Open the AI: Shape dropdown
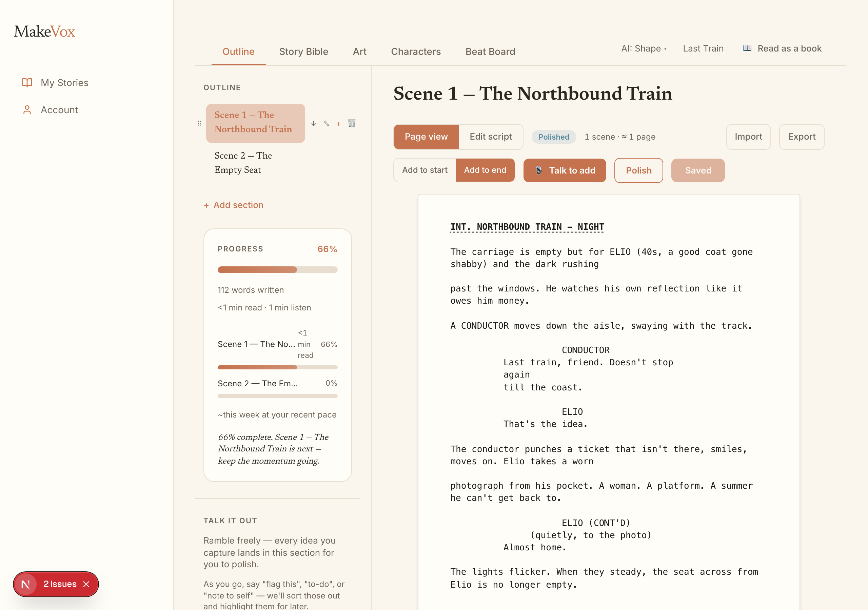The width and height of the screenshot is (868, 610). pyautogui.click(x=644, y=48)
